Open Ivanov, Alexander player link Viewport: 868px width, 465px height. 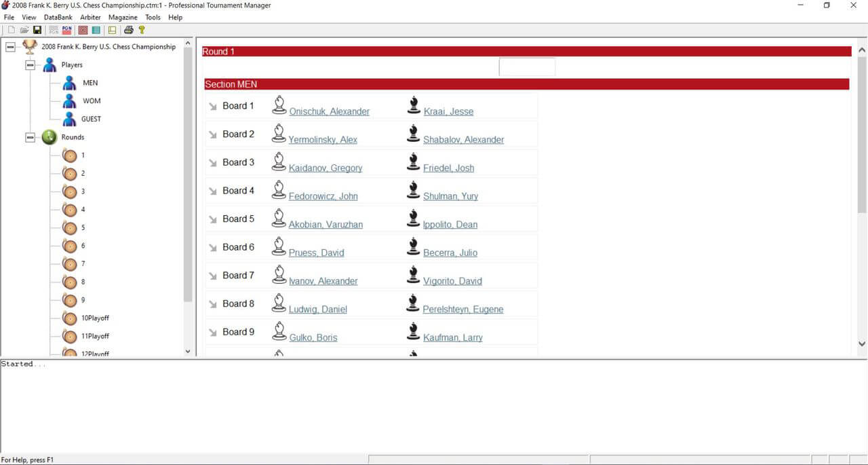click(x=323, y=281)
